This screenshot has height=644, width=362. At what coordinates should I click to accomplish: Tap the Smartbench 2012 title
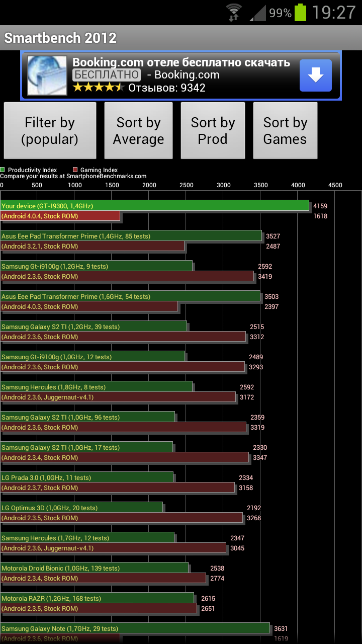tap(60, 38)
